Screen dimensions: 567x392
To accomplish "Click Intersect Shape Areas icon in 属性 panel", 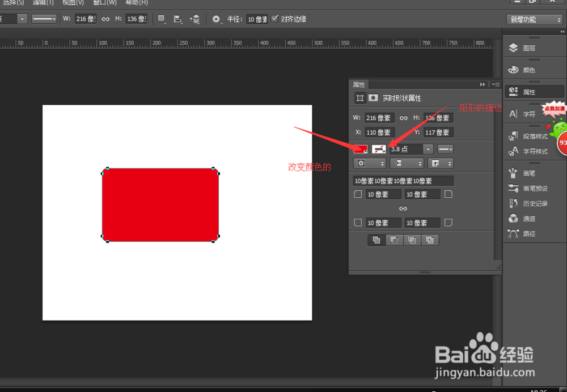I will (412, 240).
